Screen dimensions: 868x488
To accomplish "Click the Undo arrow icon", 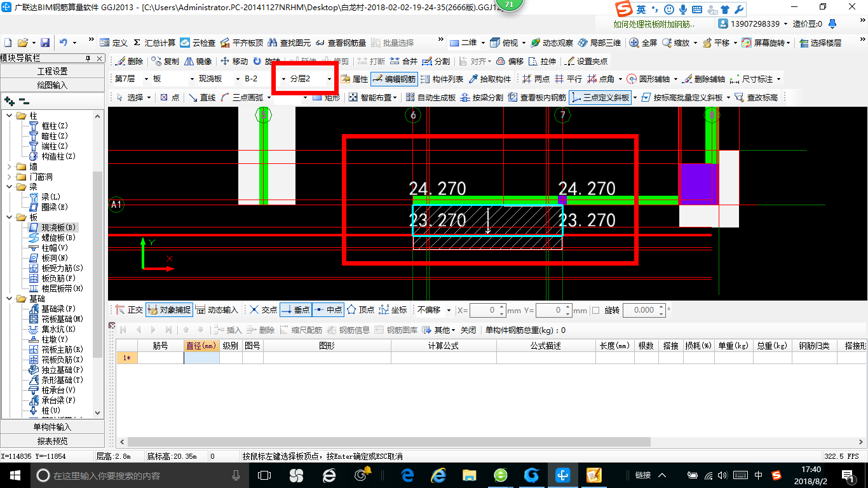I will tap(64, 43).
